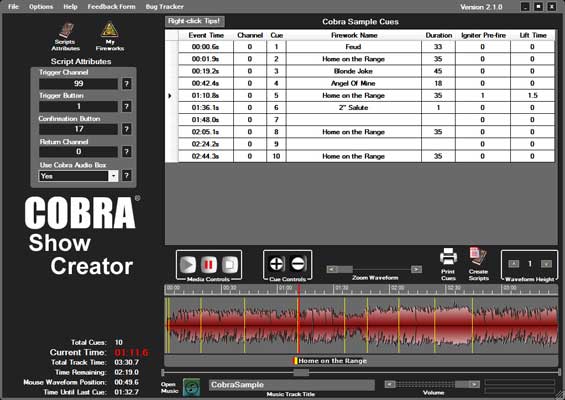This screenshot has width=565, height=400.
Task: Click event time 01:48.0s cell
Action: click(x=206, y=120)
